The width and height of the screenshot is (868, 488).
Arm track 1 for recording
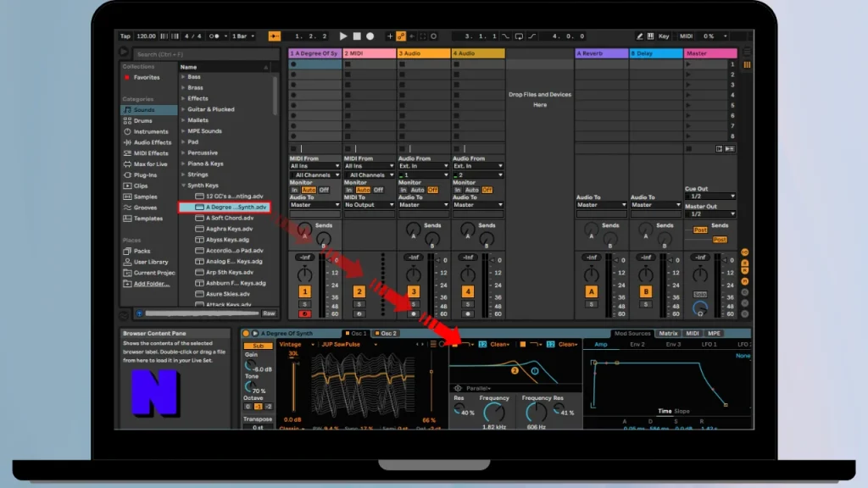pos(304,313)
